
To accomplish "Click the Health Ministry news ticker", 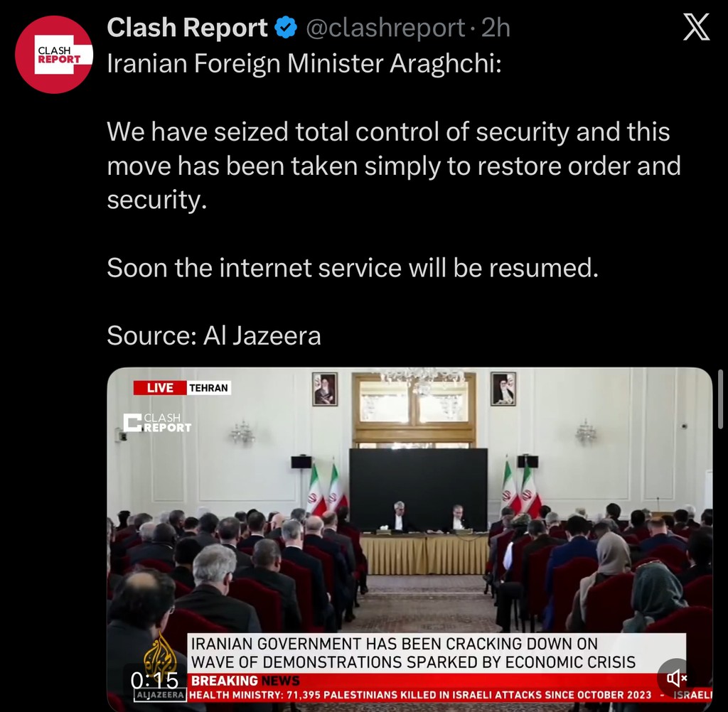I will pos(420,695).
